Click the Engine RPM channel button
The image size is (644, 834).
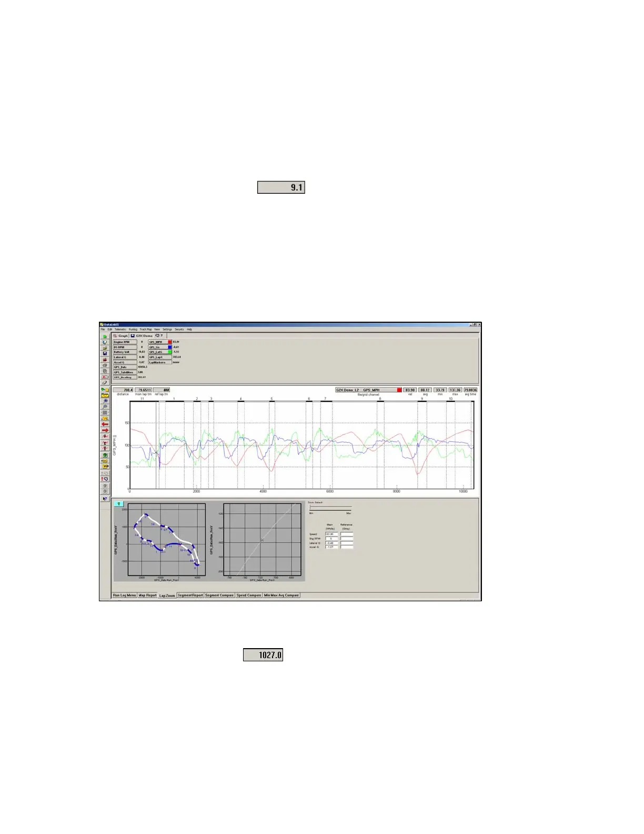(125, 342)
